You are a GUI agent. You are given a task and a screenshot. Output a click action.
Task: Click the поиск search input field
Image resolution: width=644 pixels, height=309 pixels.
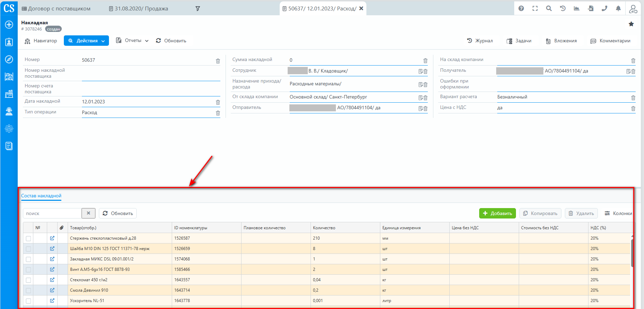click(x=52, y=213)
